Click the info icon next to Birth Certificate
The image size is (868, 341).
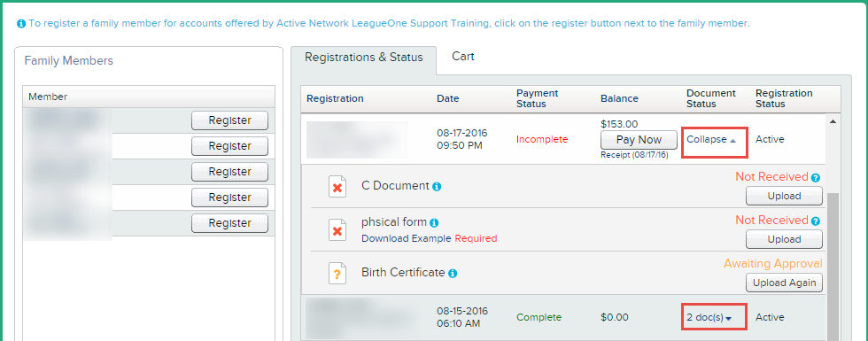[x=453, y=274]
